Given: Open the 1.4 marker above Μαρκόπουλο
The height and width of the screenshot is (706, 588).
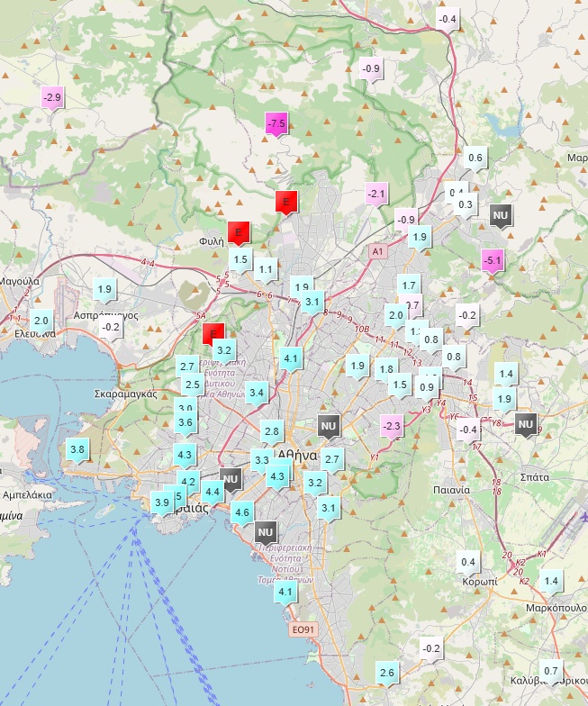Looking at the screenshot, I should click(x=551, y=582).
